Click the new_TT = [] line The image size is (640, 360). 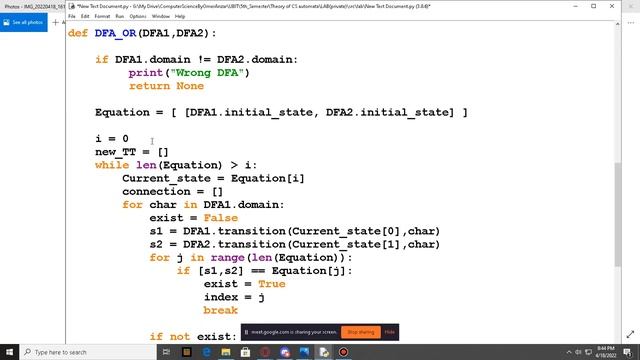click(132, 152)
